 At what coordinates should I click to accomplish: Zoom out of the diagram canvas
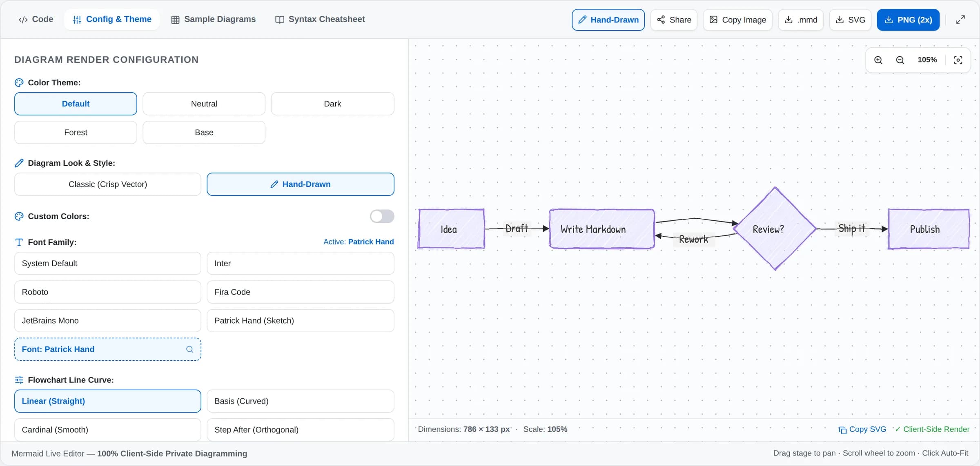pyautogui.click(x=900, y=60)
